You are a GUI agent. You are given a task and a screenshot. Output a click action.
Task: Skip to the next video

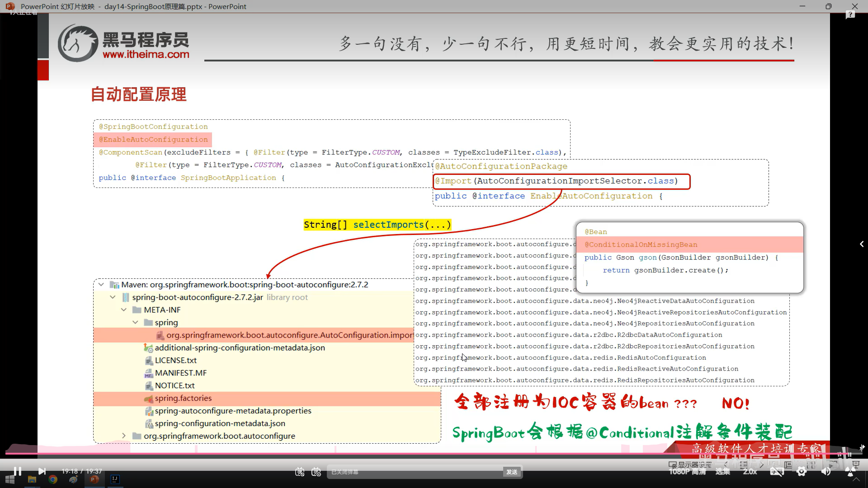click(x=42, y=471)
